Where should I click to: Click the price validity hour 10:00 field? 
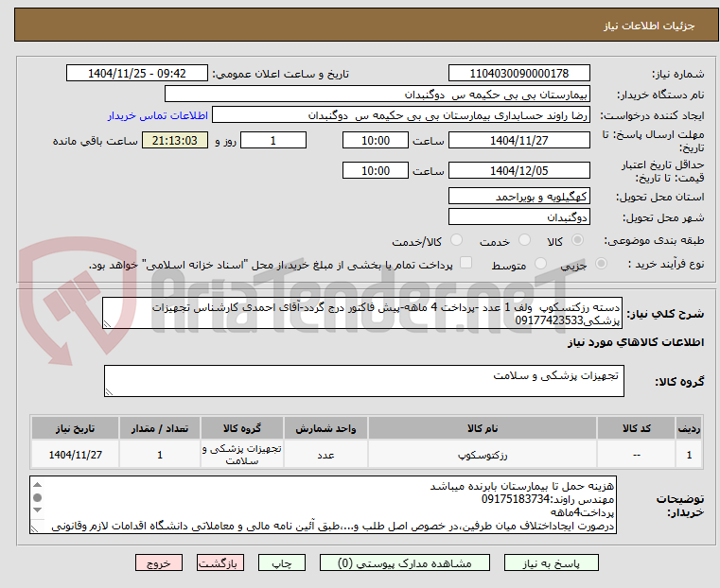376,170
